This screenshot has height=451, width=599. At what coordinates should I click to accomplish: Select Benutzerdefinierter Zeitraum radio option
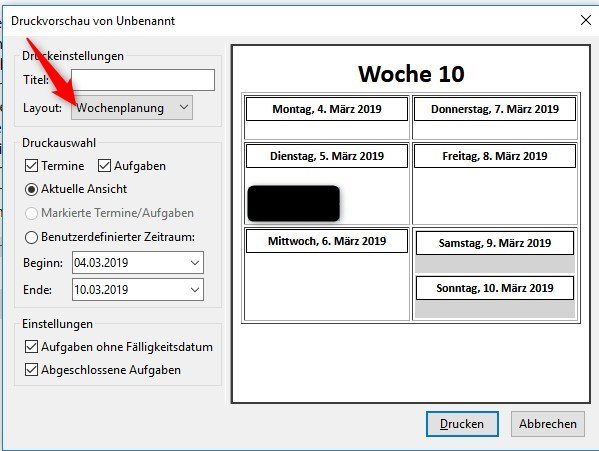pos(31,237)
